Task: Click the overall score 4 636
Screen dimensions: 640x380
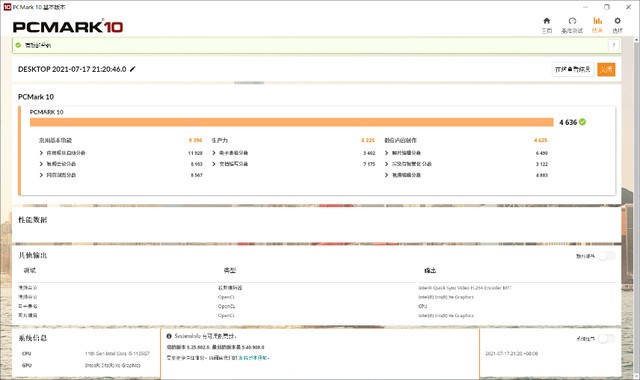Action: coord(568,122)
